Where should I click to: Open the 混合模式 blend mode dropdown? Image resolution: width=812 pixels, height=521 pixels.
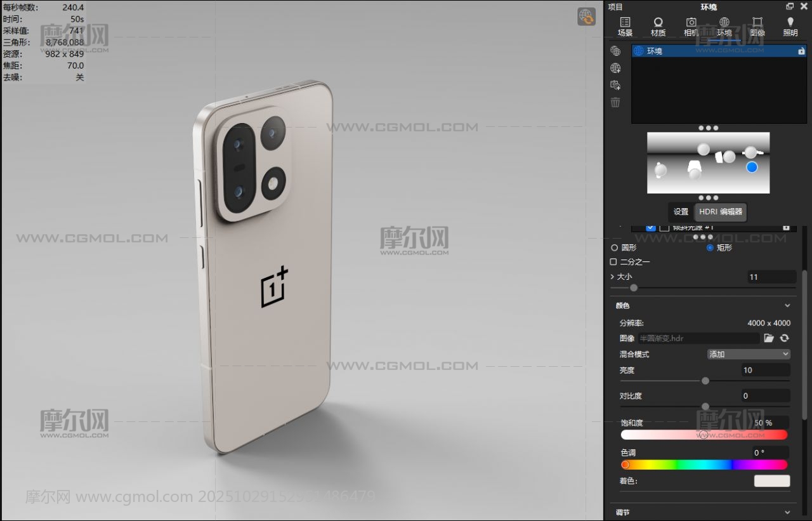pos(749,354)
